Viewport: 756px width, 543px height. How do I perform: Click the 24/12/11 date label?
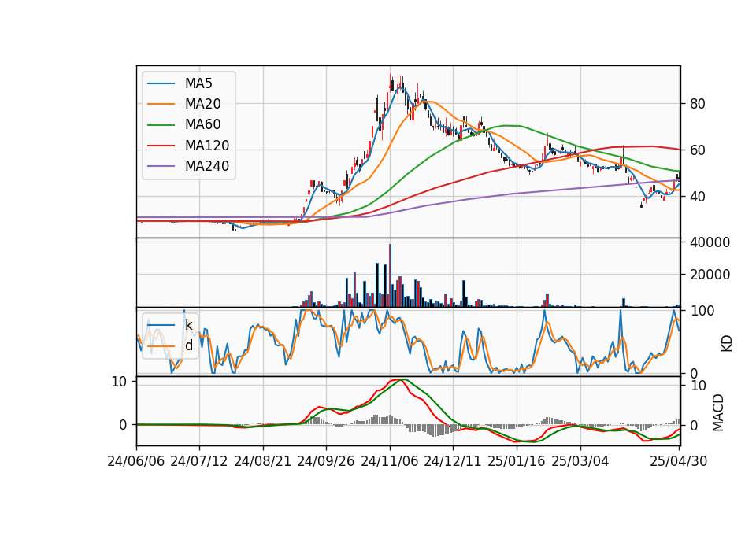click(453, 461)
